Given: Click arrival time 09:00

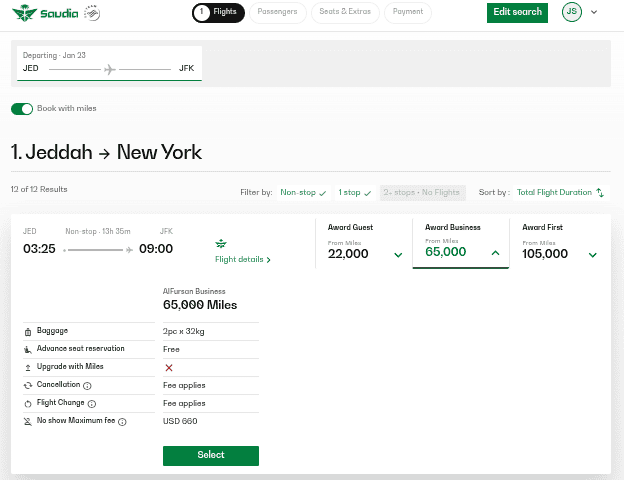Looking at the screenshot, I should [156, 249].
